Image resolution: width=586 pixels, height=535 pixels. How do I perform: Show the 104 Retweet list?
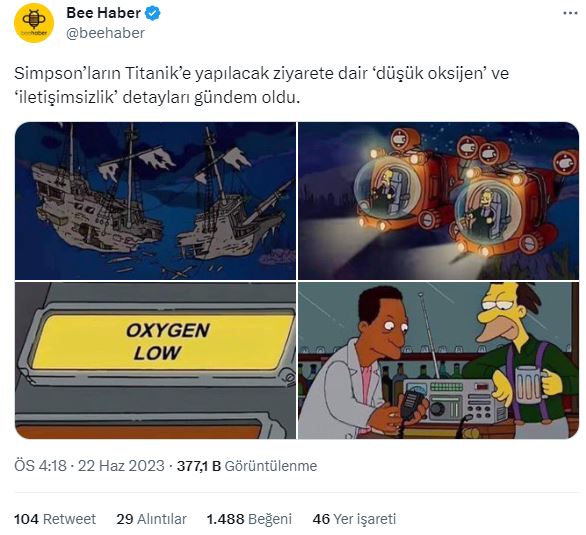(x=55, y=519)
